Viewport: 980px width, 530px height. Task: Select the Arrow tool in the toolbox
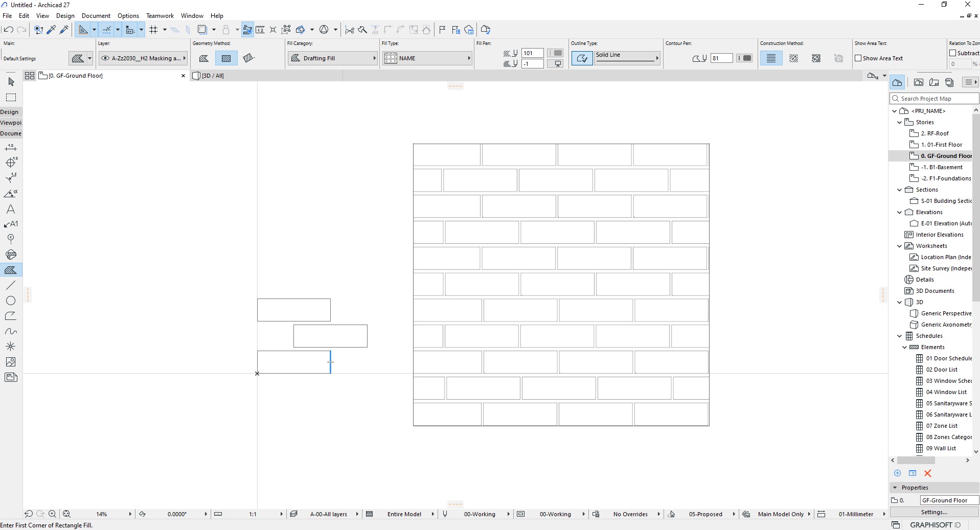coord(11,82)
